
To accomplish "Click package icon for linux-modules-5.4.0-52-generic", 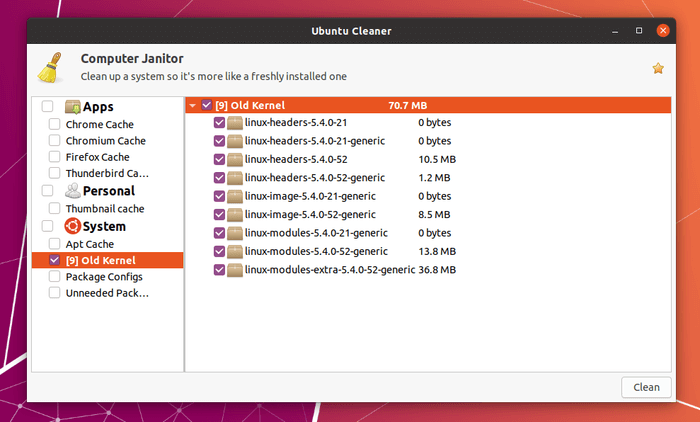I will pyautogui.click(x=235, y=251).
